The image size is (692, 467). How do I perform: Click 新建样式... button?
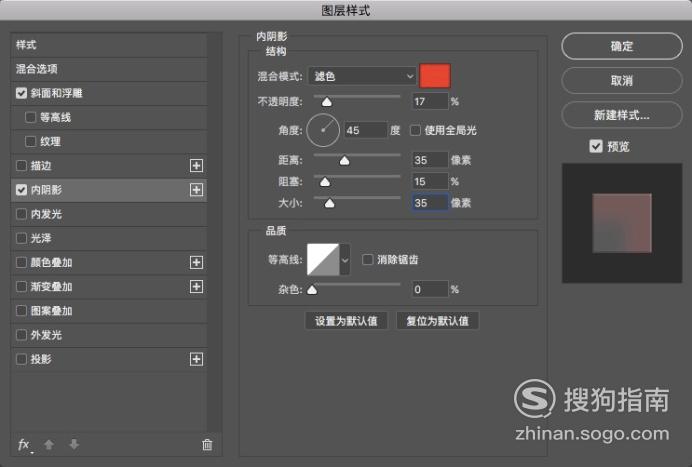pos(622,115)
